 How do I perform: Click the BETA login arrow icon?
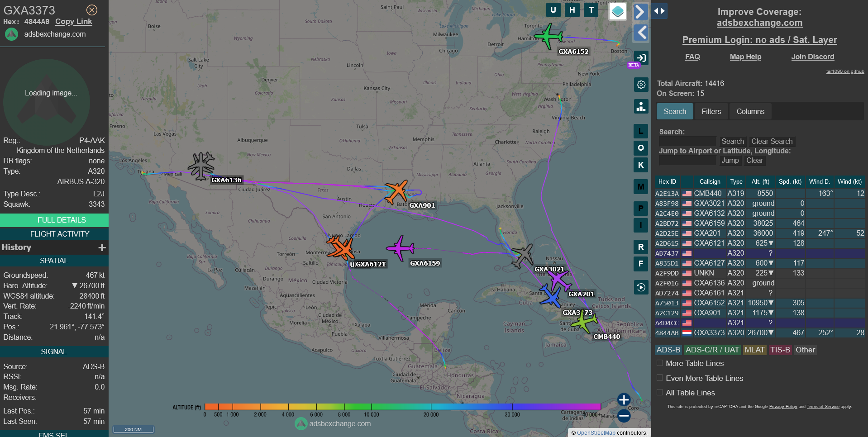tap(640, 57)
